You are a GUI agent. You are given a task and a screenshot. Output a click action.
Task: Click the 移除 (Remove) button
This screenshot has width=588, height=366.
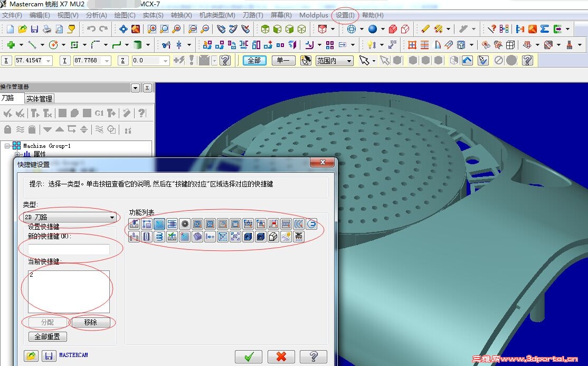pyautogui.click(x=91, y=322)
